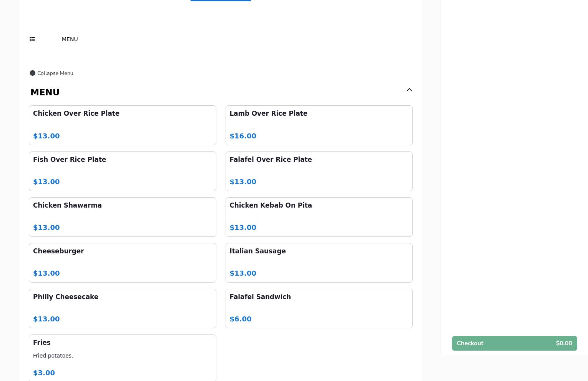
Task: Open the MENU tab label
Action: (x=70, y=39)
